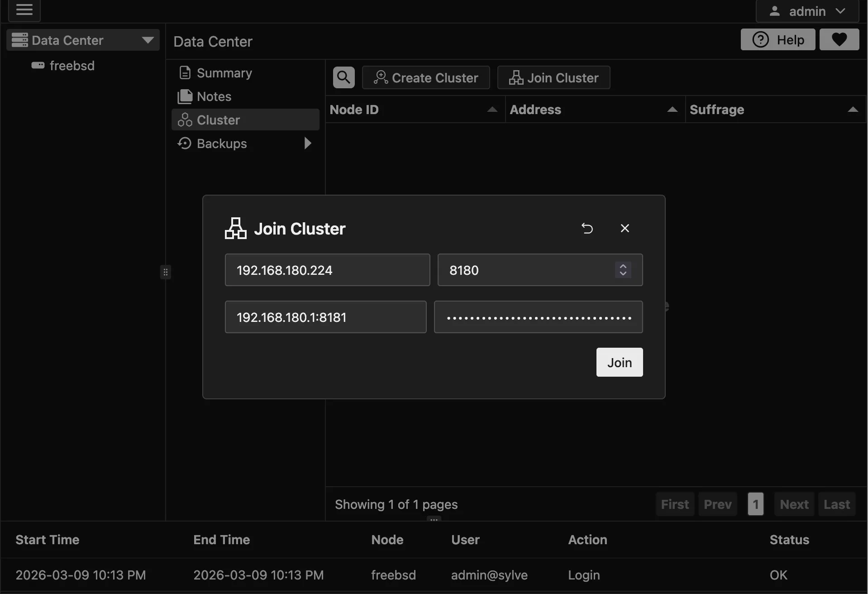Increment the port number with the stepper

tap(623, 266)
